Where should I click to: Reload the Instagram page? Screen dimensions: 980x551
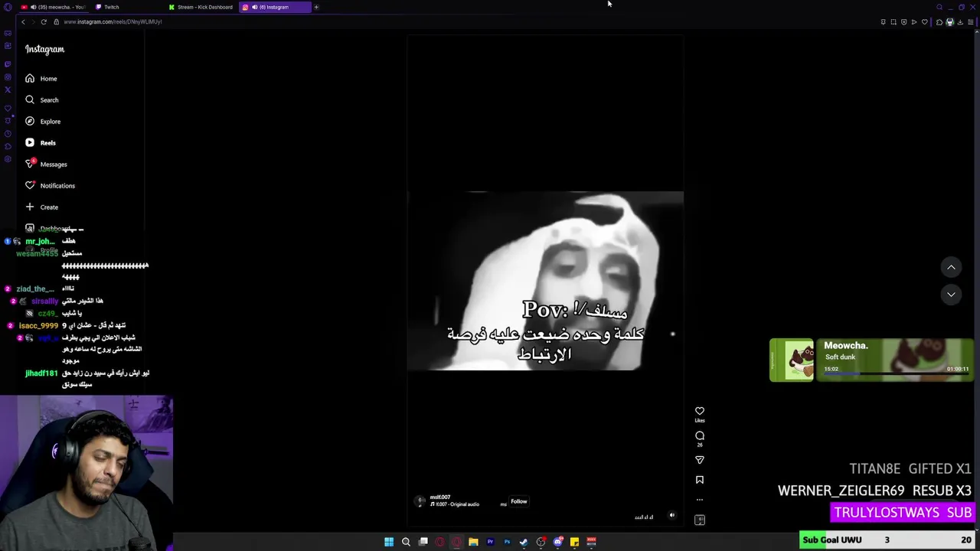(44, 21)
